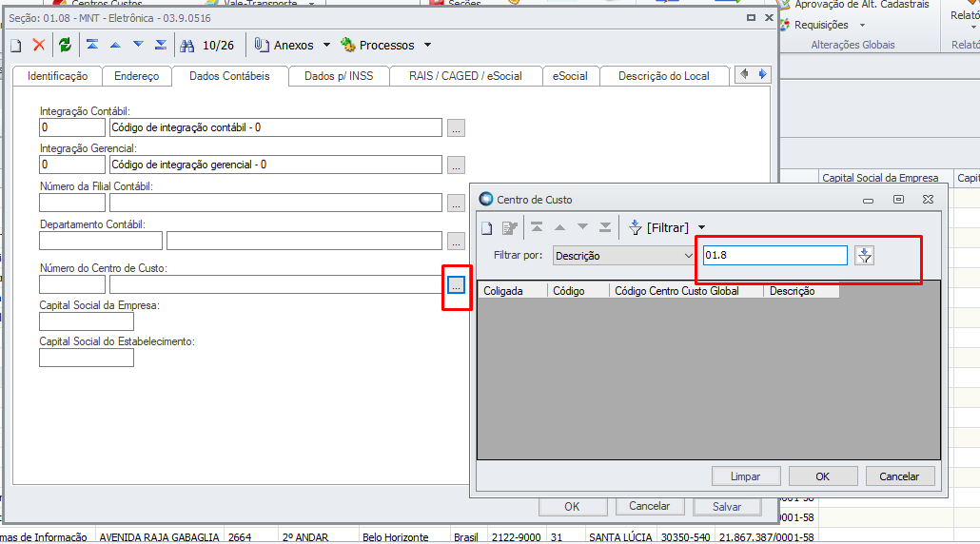
Task: Click Capital Social do Estabelecimento field
Action: coord(87,358)
